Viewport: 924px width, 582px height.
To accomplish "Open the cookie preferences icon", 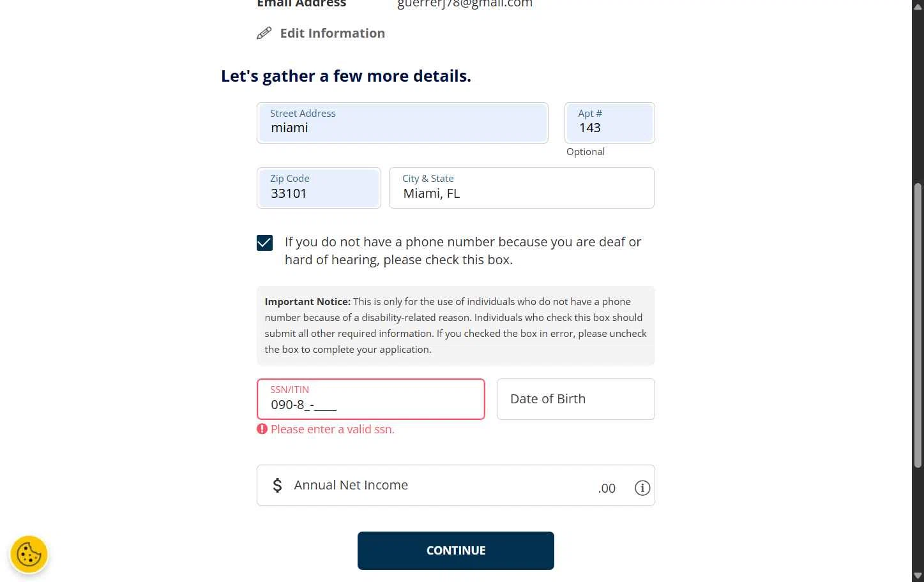I will click(x=29, y=554).
